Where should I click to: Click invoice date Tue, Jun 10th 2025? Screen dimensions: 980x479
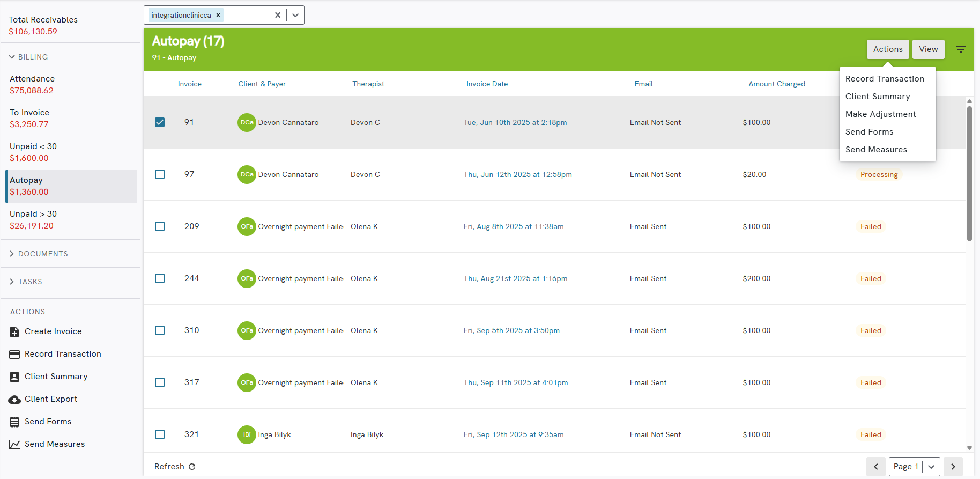515,123
